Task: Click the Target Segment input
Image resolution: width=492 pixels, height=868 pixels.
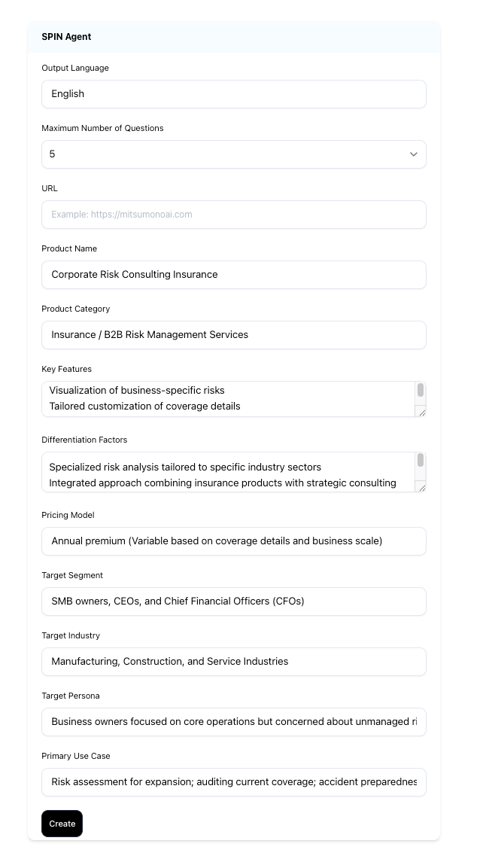Action: pos(233,602)
